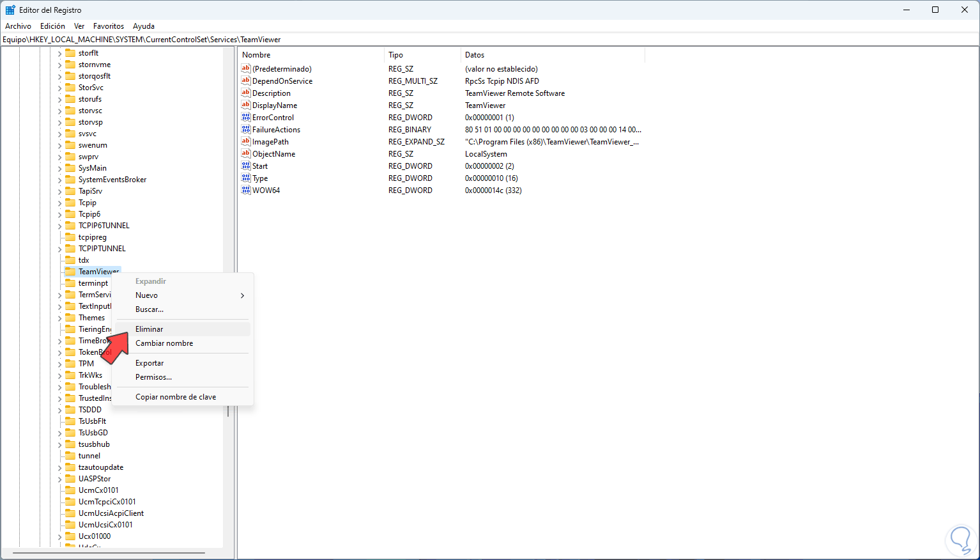Viewport: 980px width, 560px height.
Task: Click the TsUsbFlt folder icon
Action: 70,421
